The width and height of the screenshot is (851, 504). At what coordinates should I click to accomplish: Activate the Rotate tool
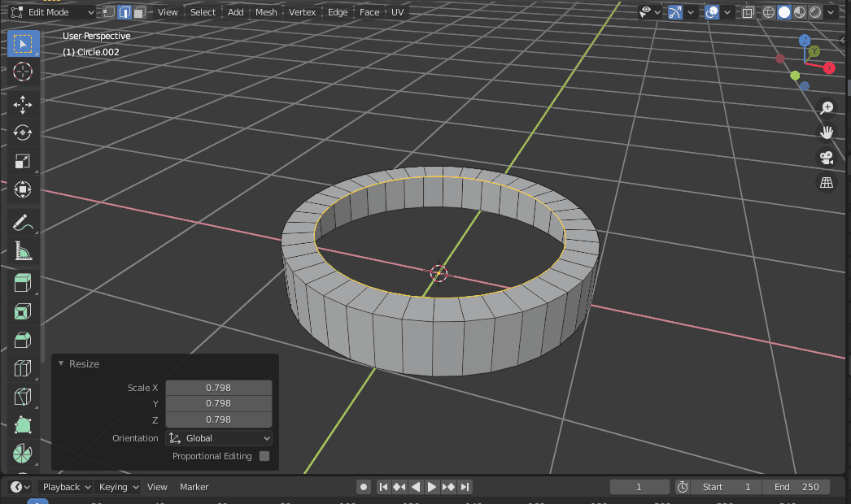(x=22, y=133)
